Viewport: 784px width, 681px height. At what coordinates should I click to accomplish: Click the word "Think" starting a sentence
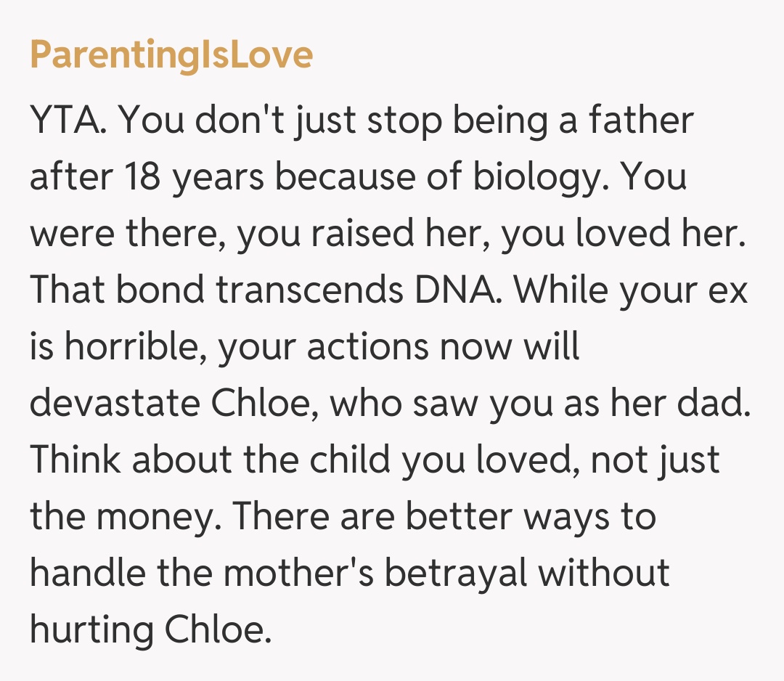tap(76, 460)
